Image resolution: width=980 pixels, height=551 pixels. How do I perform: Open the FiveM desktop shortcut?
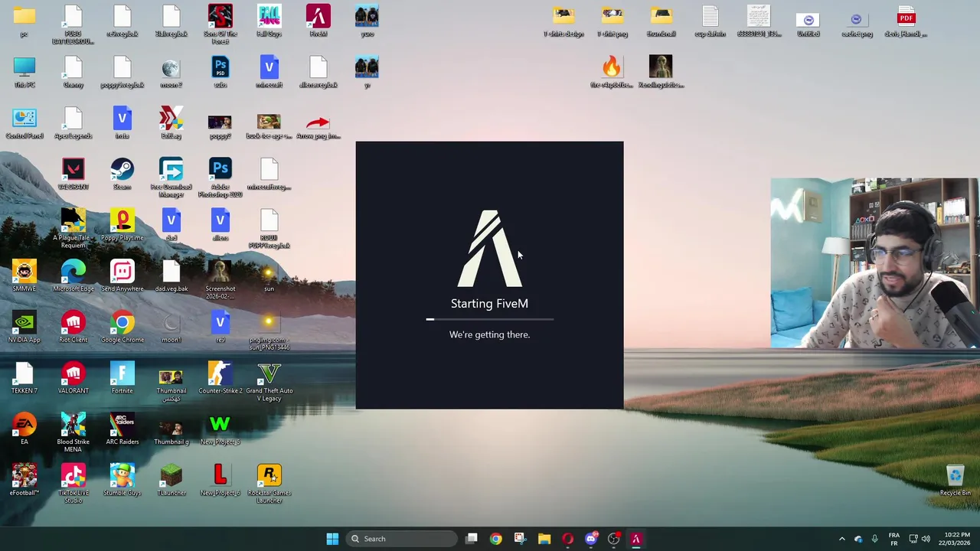click(318, 21)
